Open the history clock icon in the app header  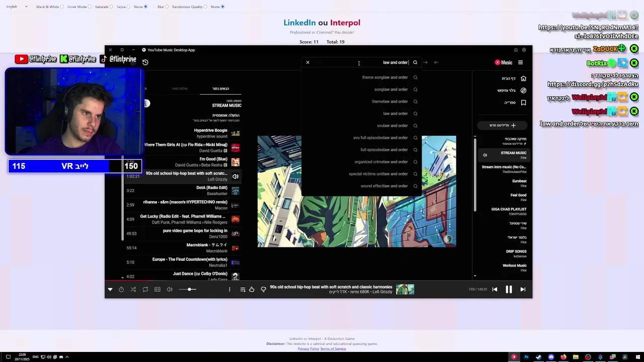145,62
